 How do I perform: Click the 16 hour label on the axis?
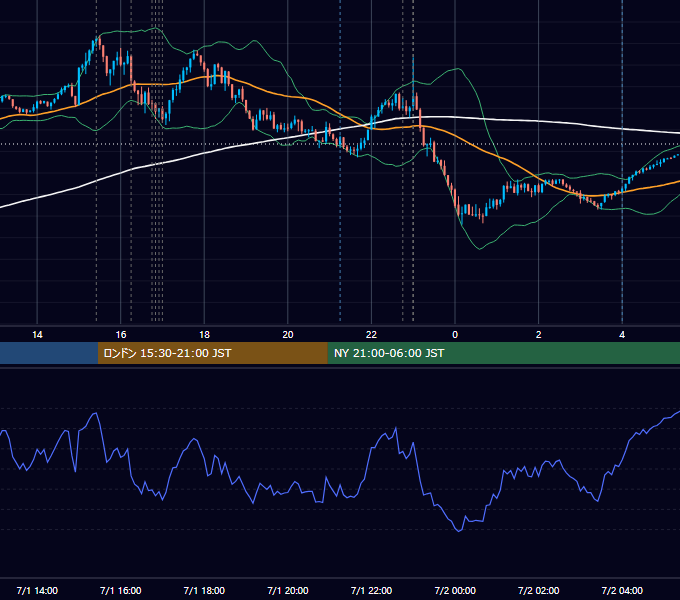tap(121, 335)
